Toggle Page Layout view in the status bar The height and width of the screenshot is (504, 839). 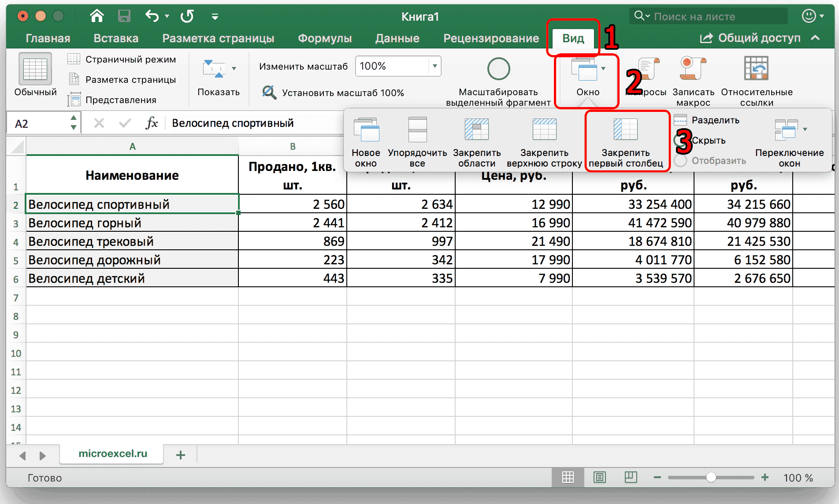coord(599,477)
